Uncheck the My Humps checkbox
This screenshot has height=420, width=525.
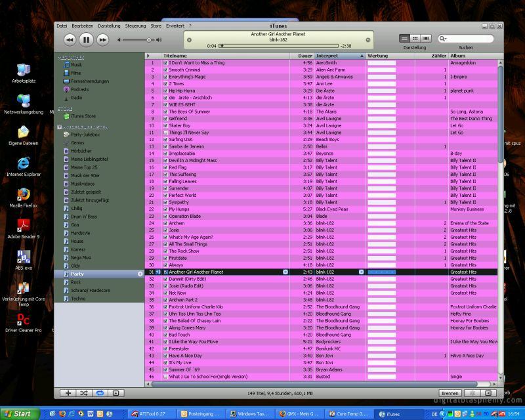[x=165, y=209]
